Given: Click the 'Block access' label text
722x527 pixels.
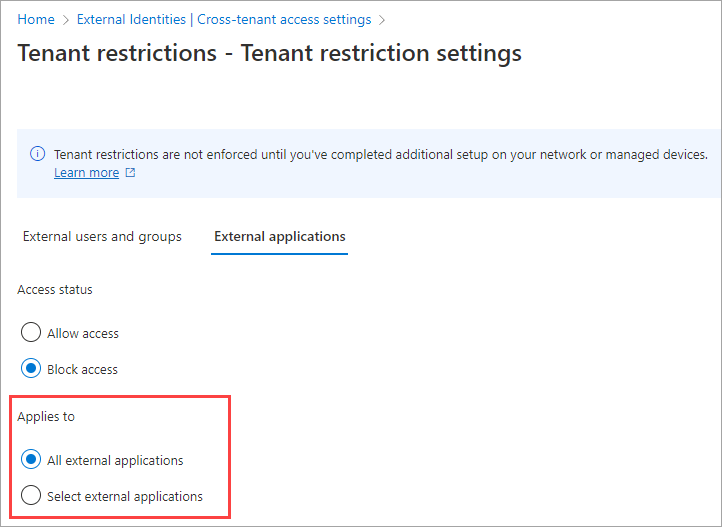Looking at the screenshot, I should [82, 370].
